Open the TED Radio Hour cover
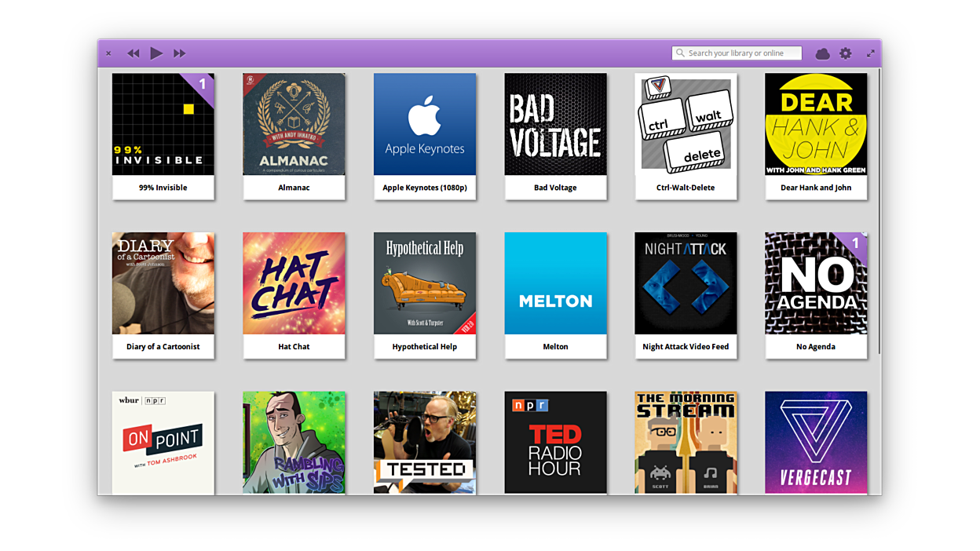980x551 pixels. point(555,442)
